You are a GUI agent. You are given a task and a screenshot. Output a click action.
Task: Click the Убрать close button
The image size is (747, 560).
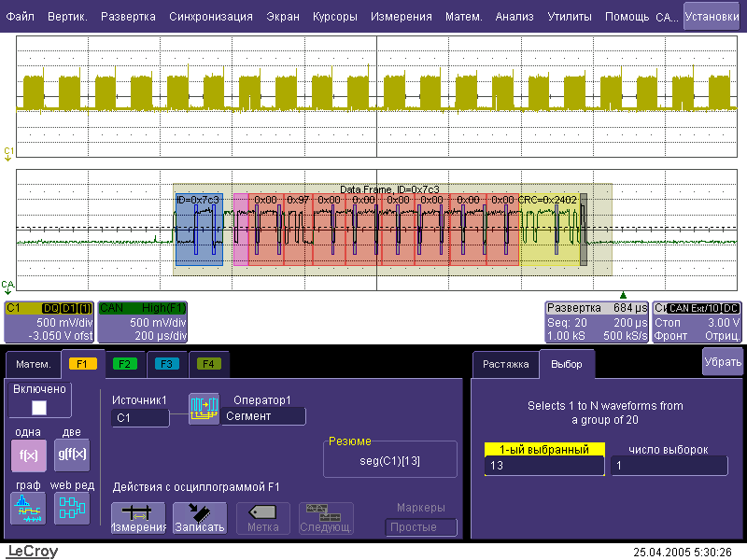pyautogui.click(x=723, y=362)
